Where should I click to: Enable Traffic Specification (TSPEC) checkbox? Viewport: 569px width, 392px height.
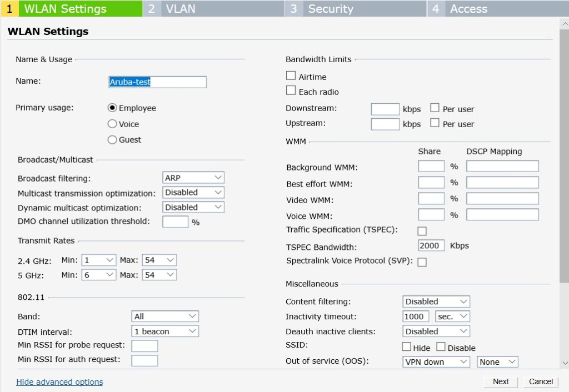pyautogui.click(x=422, y=231)
